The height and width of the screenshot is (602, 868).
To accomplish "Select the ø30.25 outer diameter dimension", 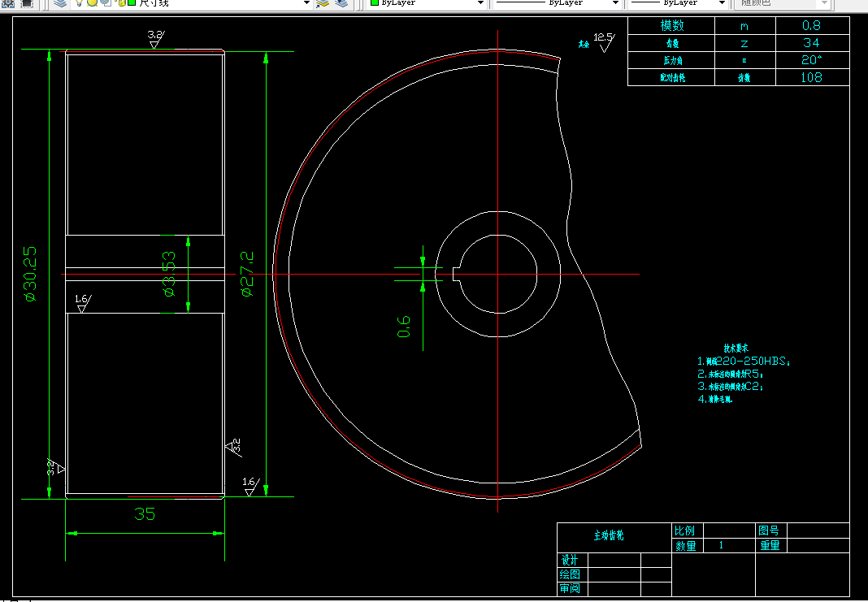I will point(30,273).
